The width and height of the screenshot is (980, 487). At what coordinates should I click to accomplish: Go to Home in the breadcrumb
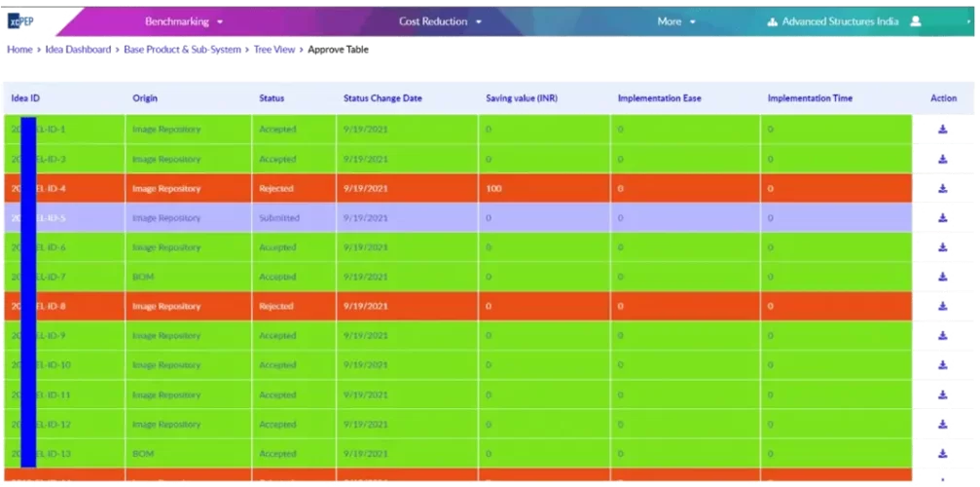pyautogui.click(x=19, y=50)
